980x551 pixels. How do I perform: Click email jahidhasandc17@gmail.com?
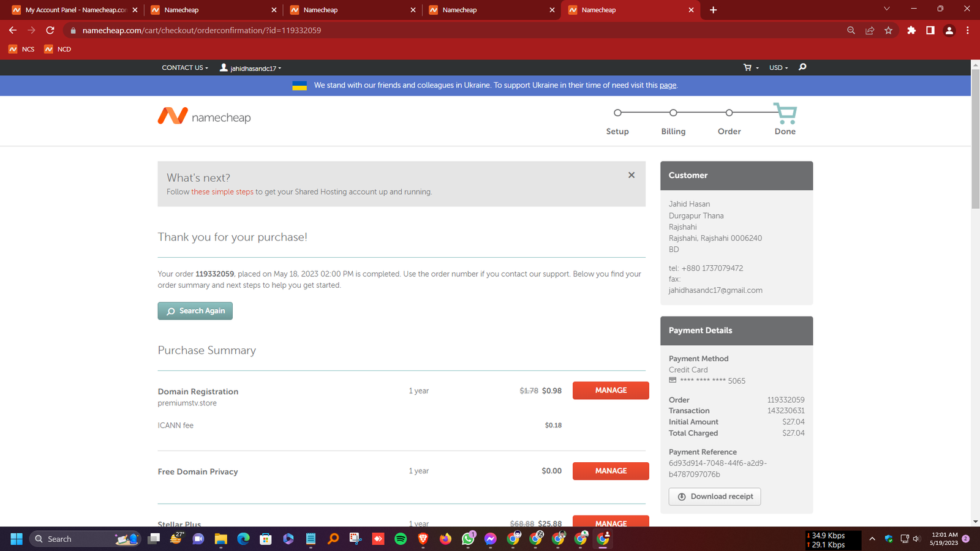[x=715, y=290]
